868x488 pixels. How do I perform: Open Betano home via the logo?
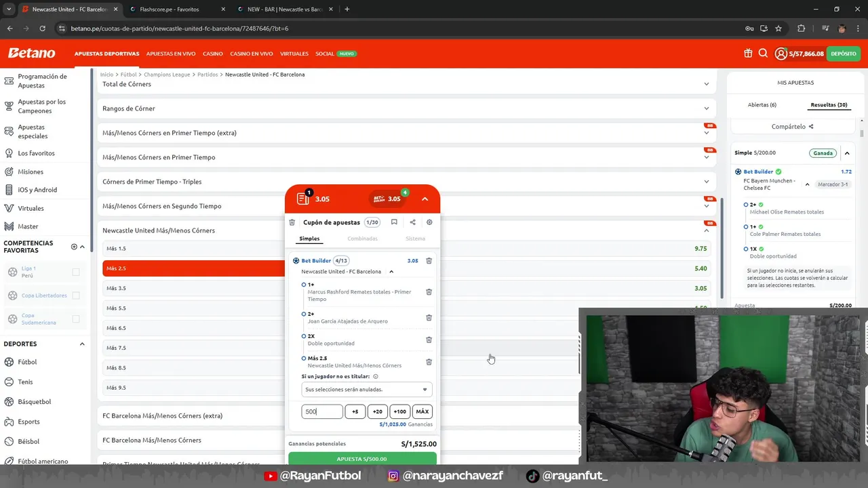(31, 54)
